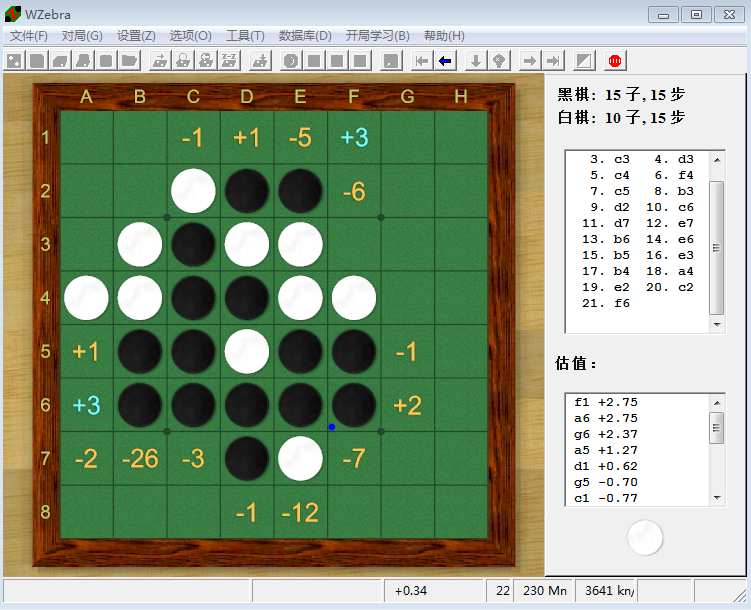Select evaluation entry g6 +2.37

[x=606, y=434]
